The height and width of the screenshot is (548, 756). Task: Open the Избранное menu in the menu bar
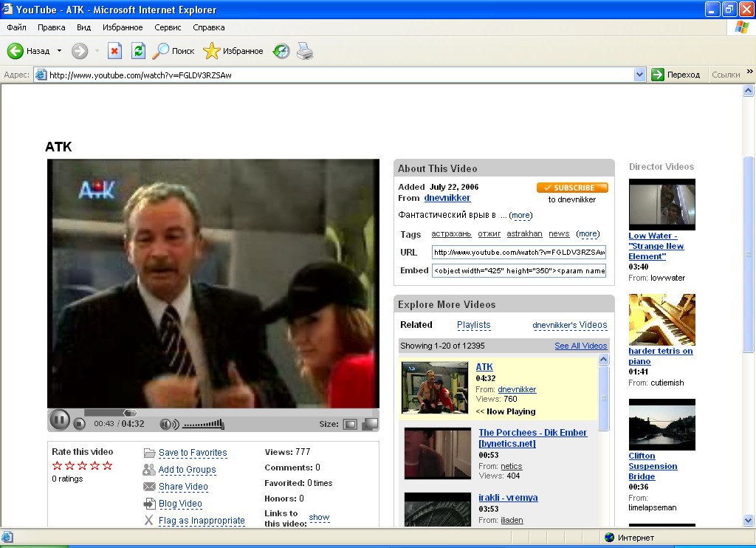click(x=123, y=27)
